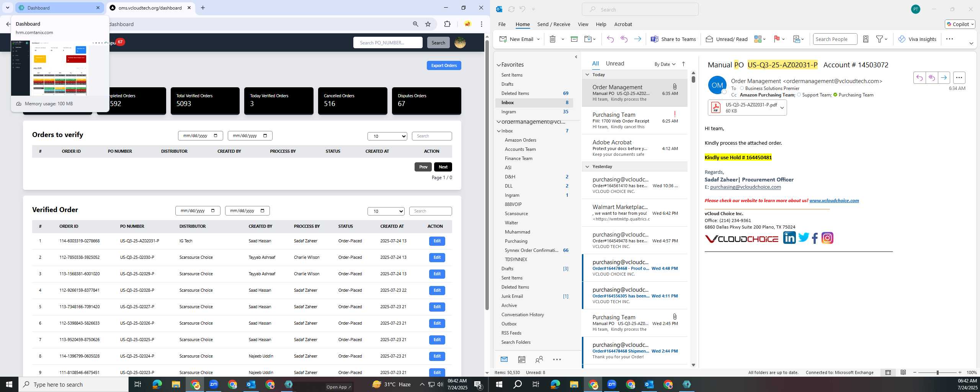Select Ingram folder under Favorites
Viewport: 980px width, 392px height.
(x=534, y=112)
